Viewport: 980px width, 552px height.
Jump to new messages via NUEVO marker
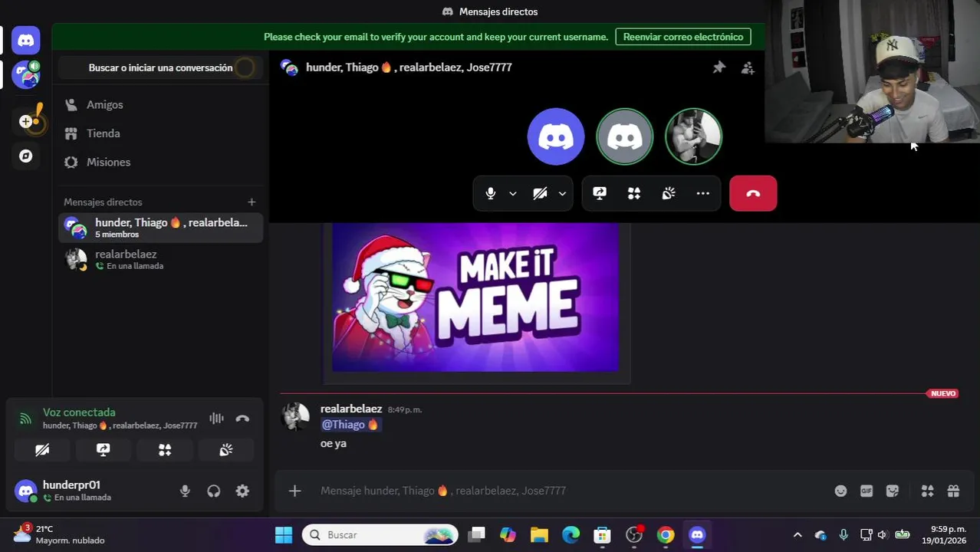click(x=942, y=393)
